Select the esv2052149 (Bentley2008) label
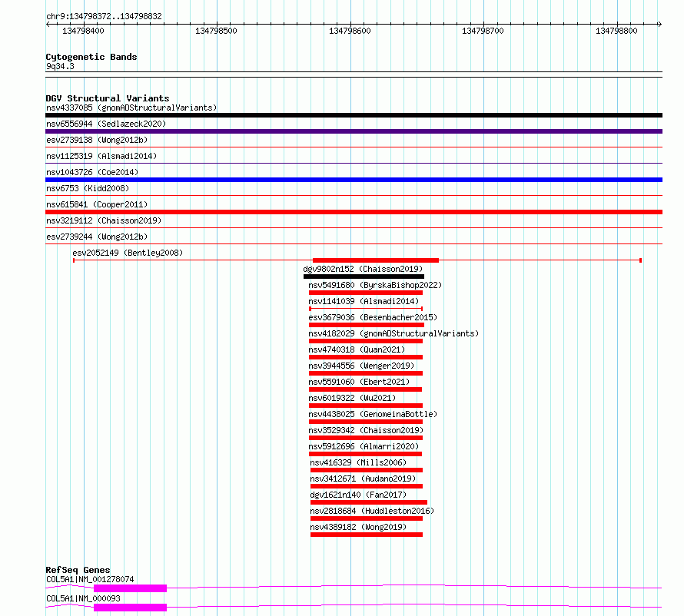The height and width of the screenshot is (616, 684). click(x=128, y=253)
